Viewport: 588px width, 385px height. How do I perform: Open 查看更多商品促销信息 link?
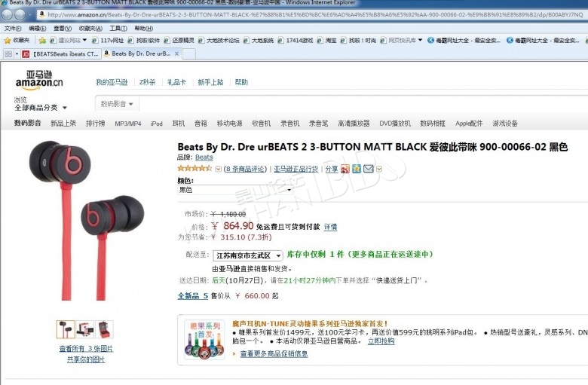[x=274, y=353]
